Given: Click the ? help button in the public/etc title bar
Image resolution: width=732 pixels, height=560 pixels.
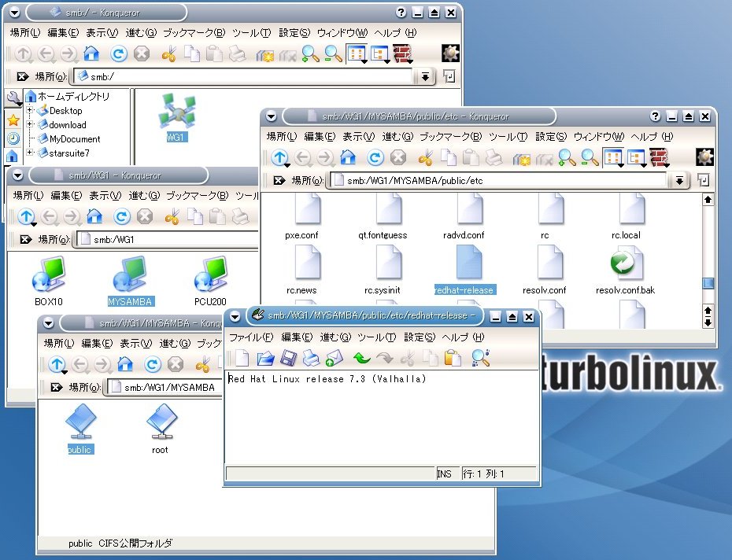Looking at the screenshot, I should (656, 116).
